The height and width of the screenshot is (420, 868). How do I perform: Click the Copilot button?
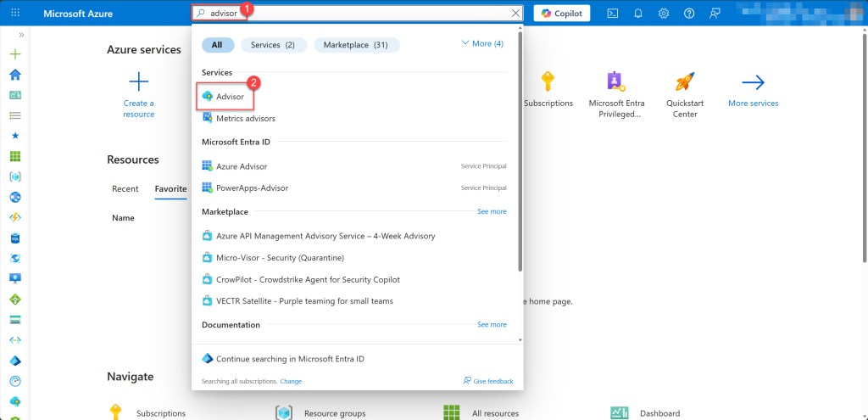tap(561, 14)
